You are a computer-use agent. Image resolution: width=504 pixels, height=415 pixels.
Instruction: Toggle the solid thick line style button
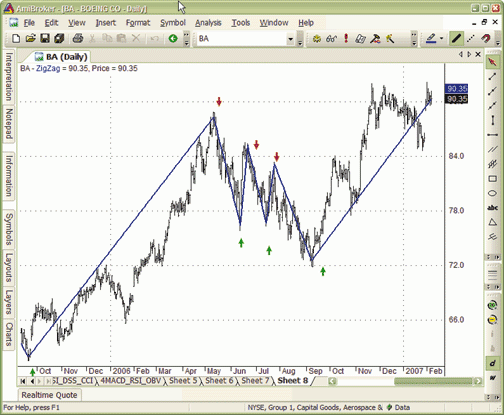pos(456,39)
